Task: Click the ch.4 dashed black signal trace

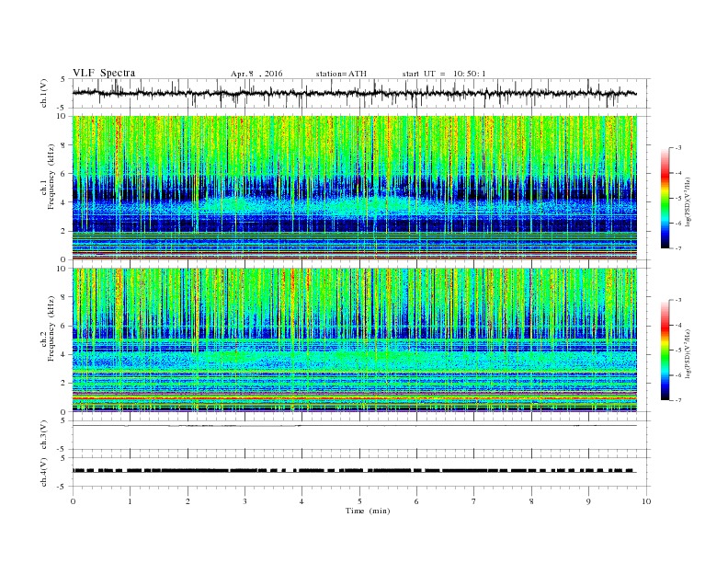Action: 355,471
